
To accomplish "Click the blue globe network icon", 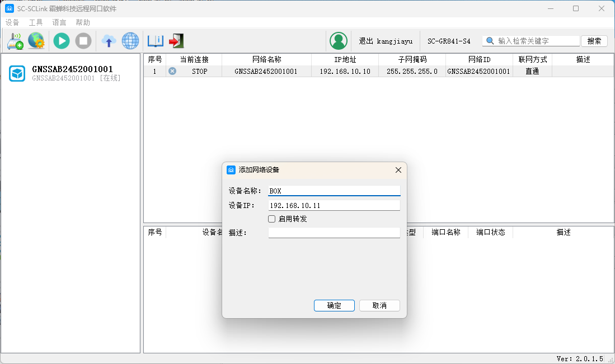I will (x=130, y=41).
